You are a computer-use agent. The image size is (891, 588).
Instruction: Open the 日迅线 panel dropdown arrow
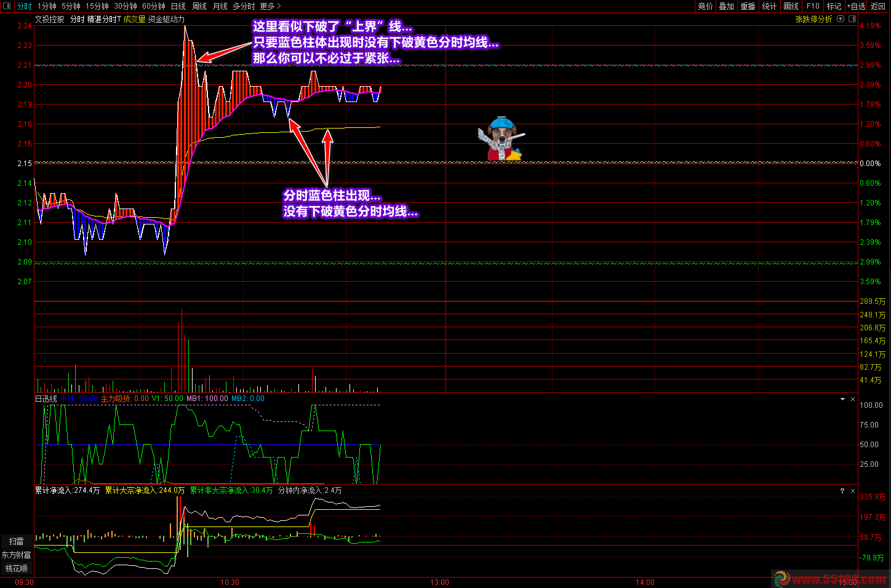coord(842,399)
